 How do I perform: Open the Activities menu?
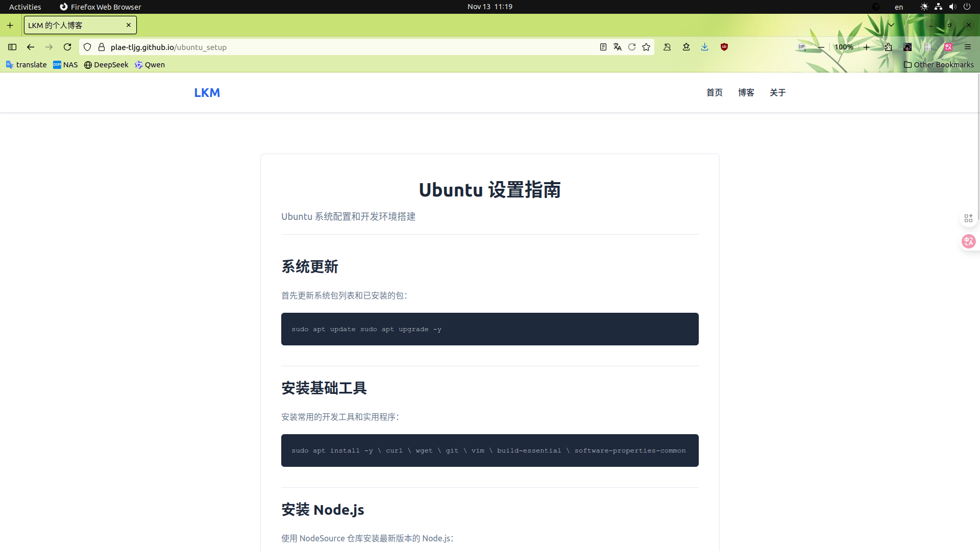click(x=24, y=7)
